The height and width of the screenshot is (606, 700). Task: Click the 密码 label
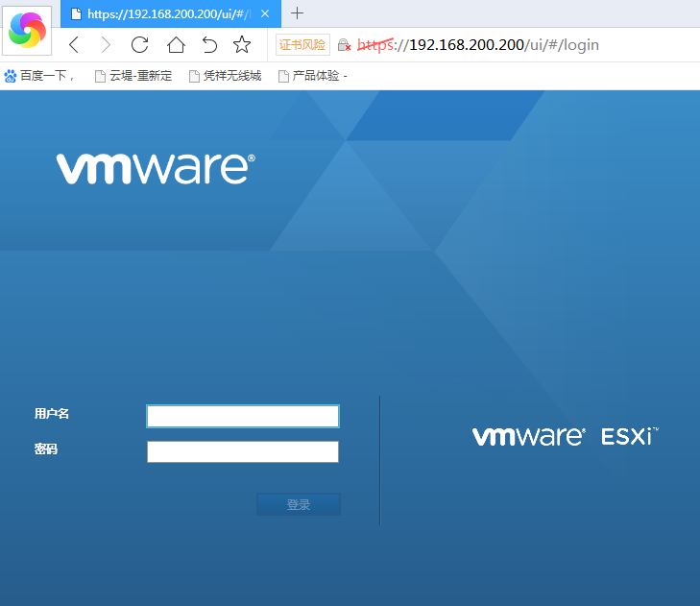click(x=46, y=448)
